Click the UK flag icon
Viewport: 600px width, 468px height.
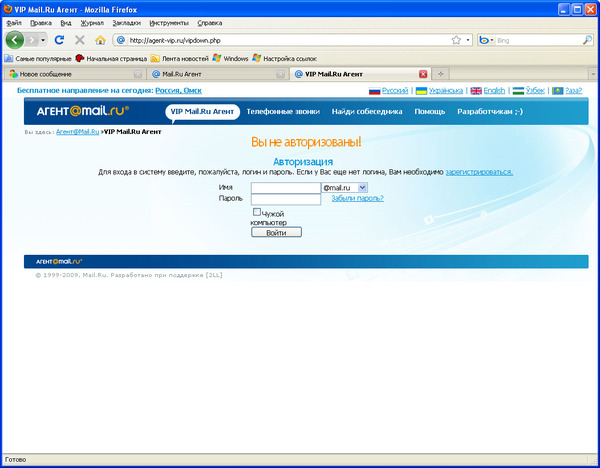click(x=476, y=91)
